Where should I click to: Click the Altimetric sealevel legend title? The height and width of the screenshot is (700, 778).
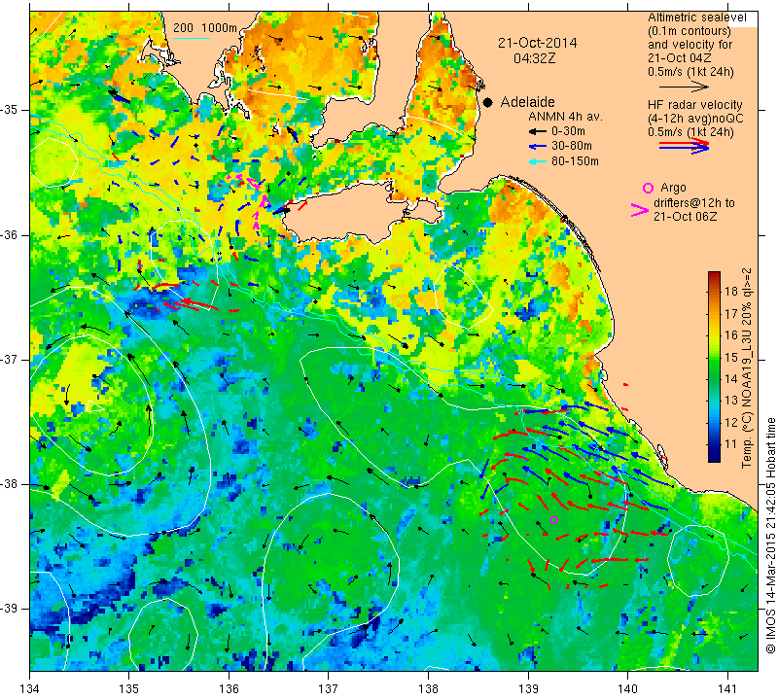click(696, 17)
